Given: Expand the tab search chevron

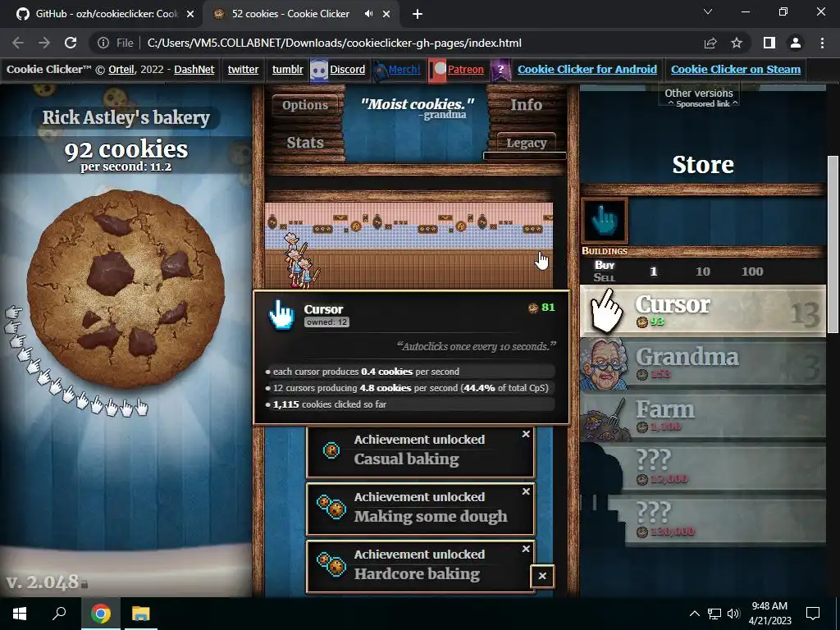Looking at the screenshot, I should tap(708, 11).
